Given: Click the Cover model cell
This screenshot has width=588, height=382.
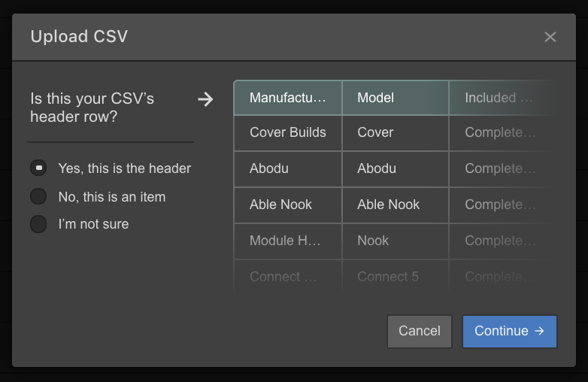Looking at the screenshot, I should [x=396, y=132].
